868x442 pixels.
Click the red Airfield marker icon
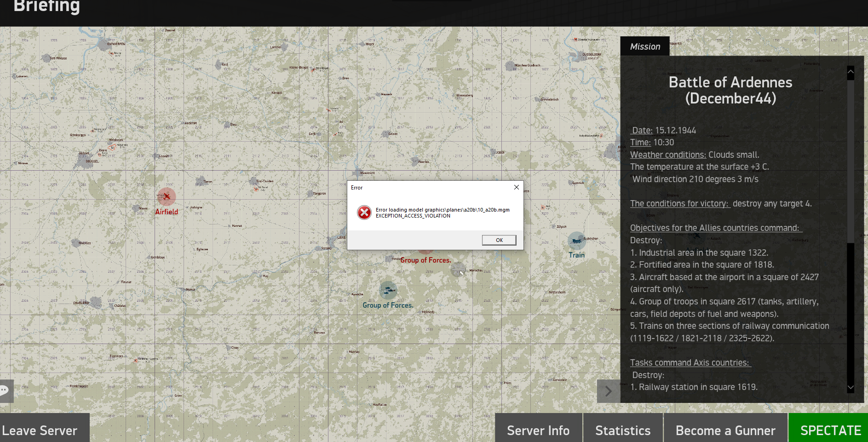[167, 196]
